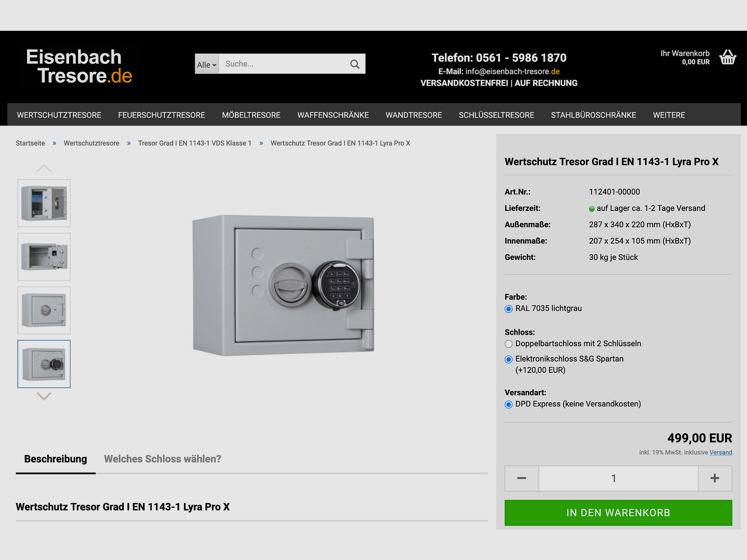This screenshot has height=560, width=747.
Task: Open the Alle search category dropdown
Action: tap(206, 64)
